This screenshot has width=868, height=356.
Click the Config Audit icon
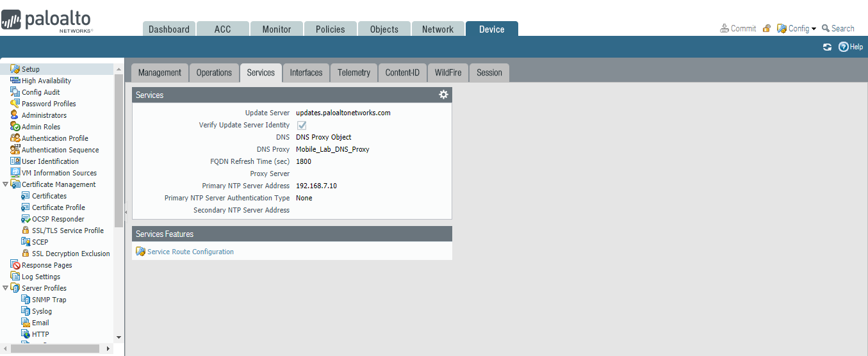(x=15, y=92)
